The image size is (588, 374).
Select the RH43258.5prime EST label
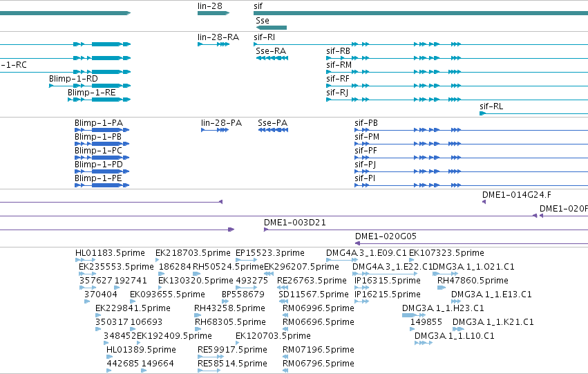[230, 309]
